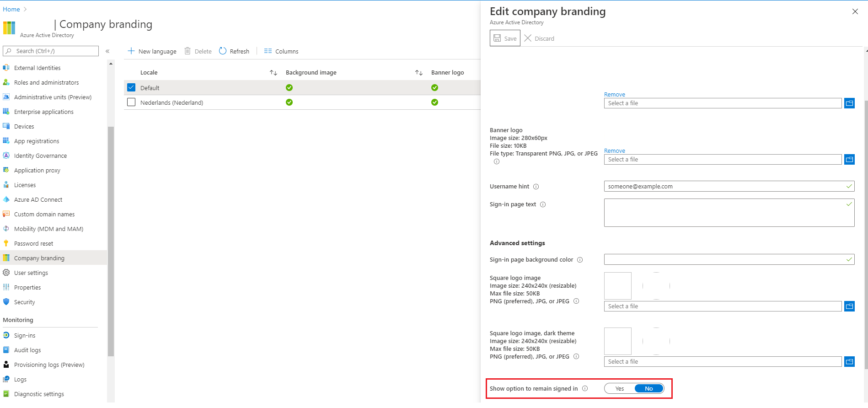
Task: View Audit logs
Action: point(27,350)
